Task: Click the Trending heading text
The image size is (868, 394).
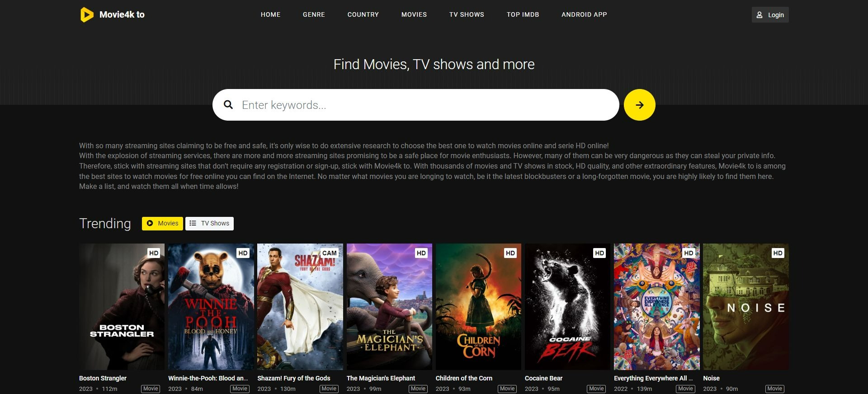Action: pyautogui.click(x=105, y=223)
